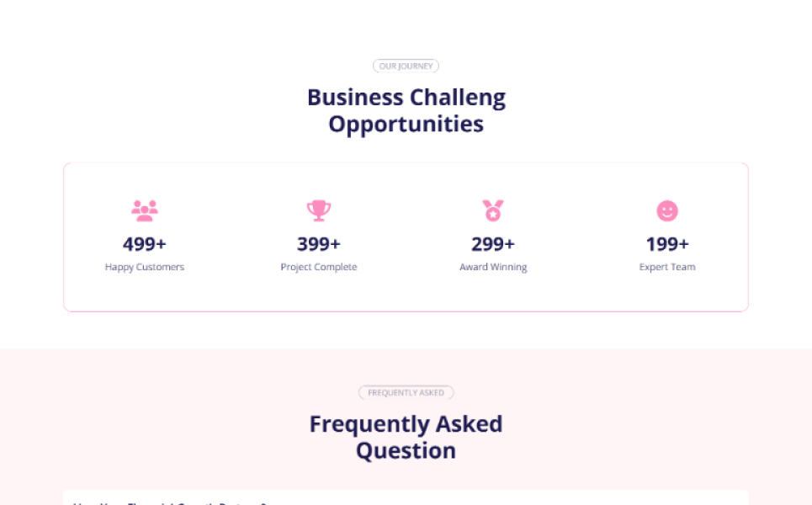Viewport: 812px width, 505px height.
Task: Click the Award Winning label
Action: coord(493,267)
